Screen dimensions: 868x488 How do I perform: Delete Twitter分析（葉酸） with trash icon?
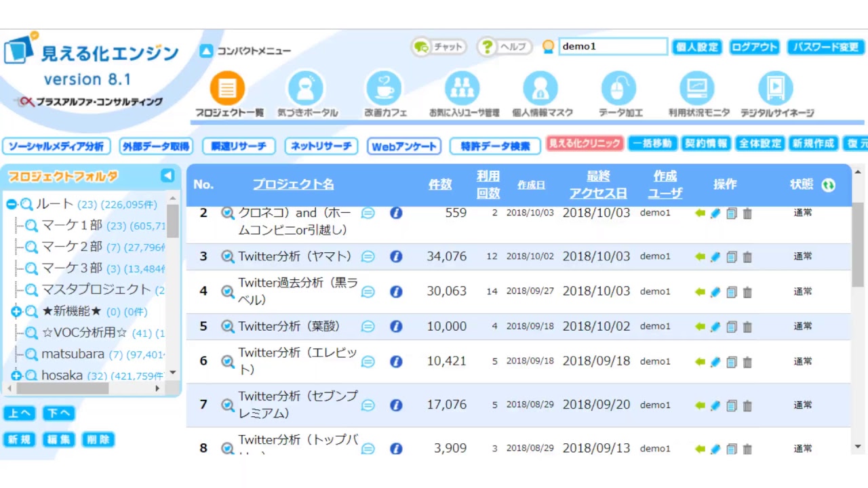click(x=747, y=327)
